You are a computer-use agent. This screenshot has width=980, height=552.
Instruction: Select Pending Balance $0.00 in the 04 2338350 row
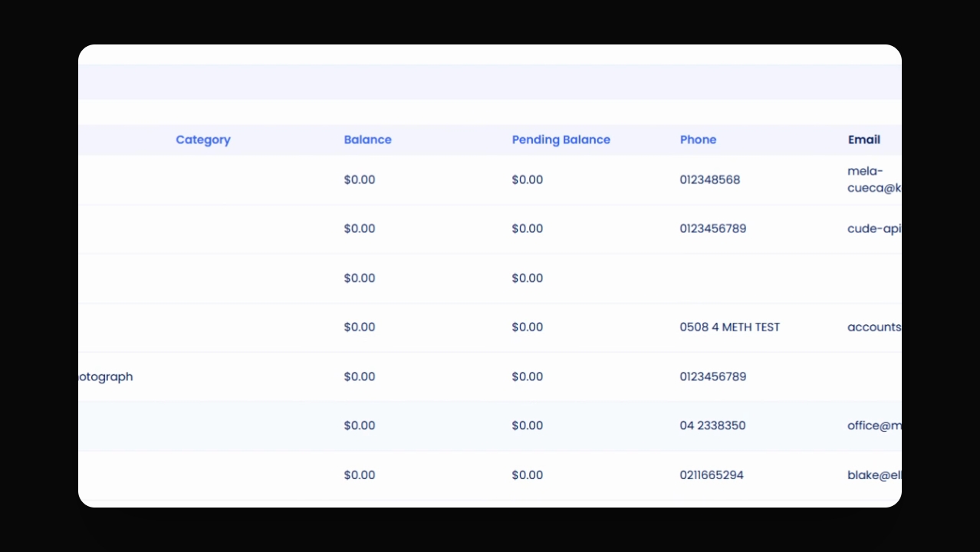tap(527, 426)
